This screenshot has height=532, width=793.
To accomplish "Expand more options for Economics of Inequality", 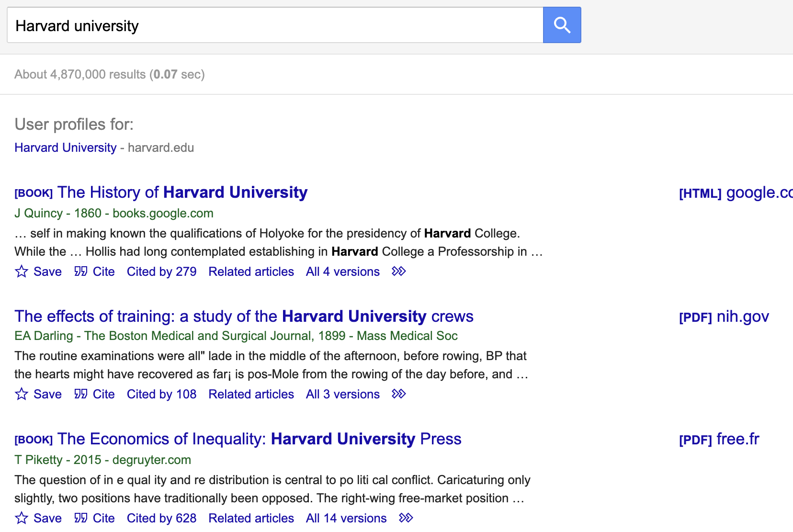I will [406, 518].
